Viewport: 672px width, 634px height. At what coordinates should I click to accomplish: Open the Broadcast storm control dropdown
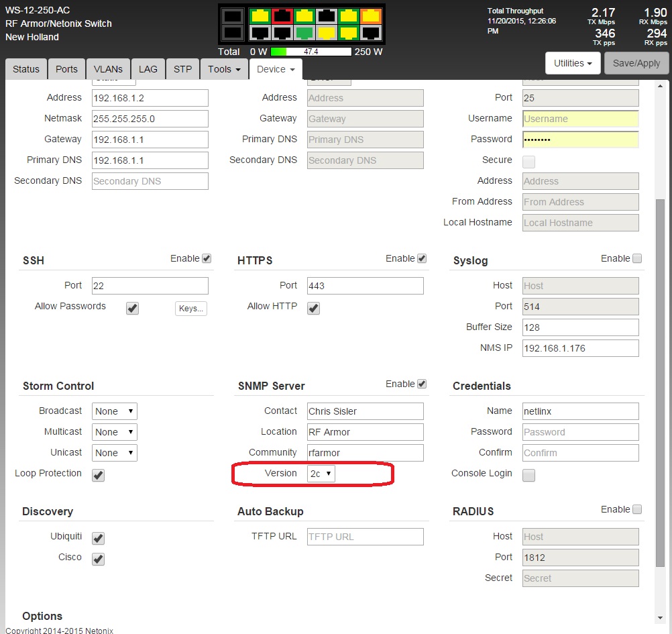pos(114,411)
